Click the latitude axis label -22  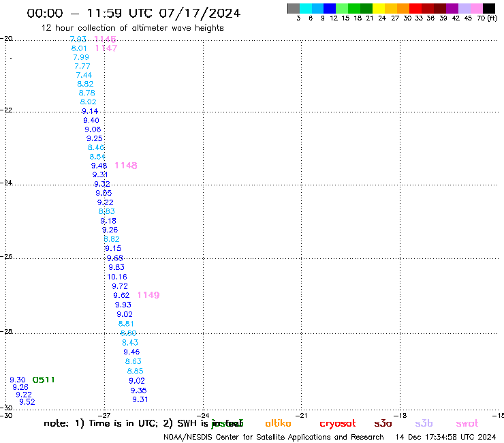pyautogui.click(x=6, y=110)
